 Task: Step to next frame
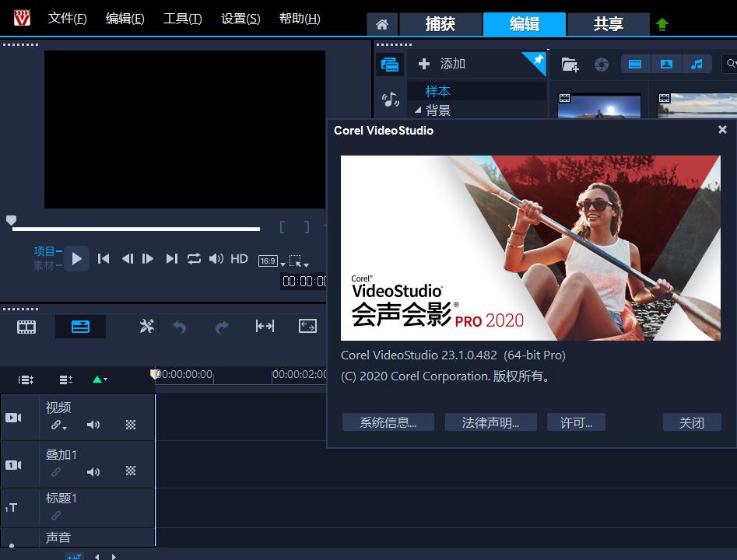tap(148, 259)
